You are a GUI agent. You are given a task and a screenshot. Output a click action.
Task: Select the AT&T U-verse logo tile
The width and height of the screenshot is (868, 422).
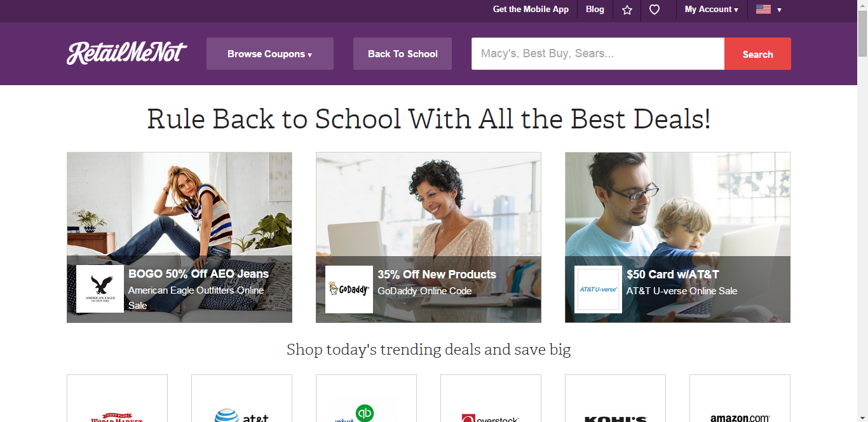pyautogui.click(x=598, y=289)
